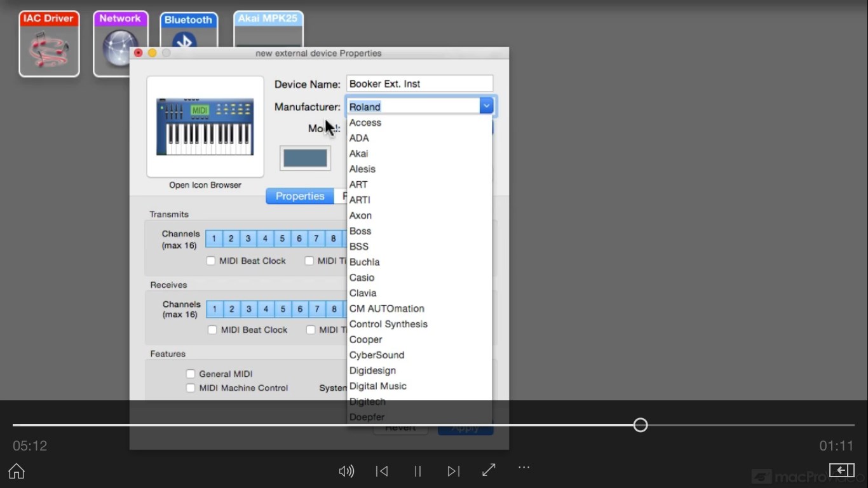Toggle Receives channel 2
Screen dimensions: 868x488
click(232, 309)
